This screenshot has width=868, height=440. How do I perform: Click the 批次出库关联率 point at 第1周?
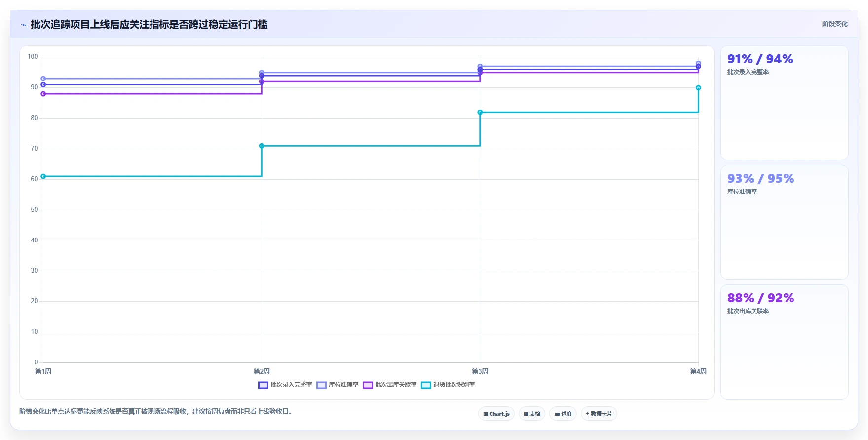pyautogui.click(x=43, y=94)
